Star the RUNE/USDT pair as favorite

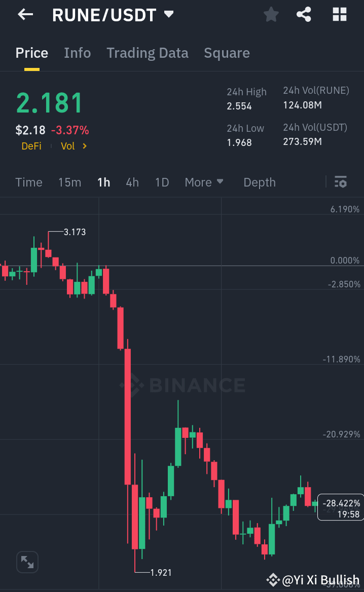click(270, 14)
